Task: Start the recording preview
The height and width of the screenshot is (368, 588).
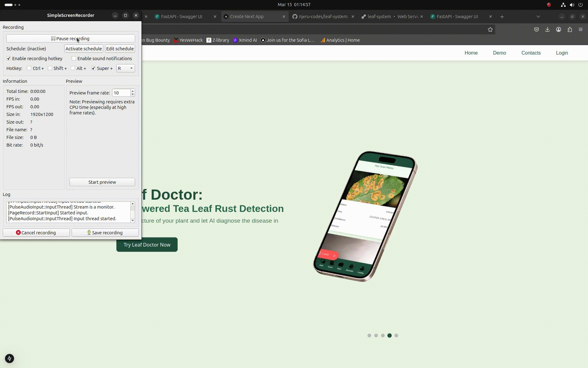Action: pyautogui.click(x=102, y=182)
